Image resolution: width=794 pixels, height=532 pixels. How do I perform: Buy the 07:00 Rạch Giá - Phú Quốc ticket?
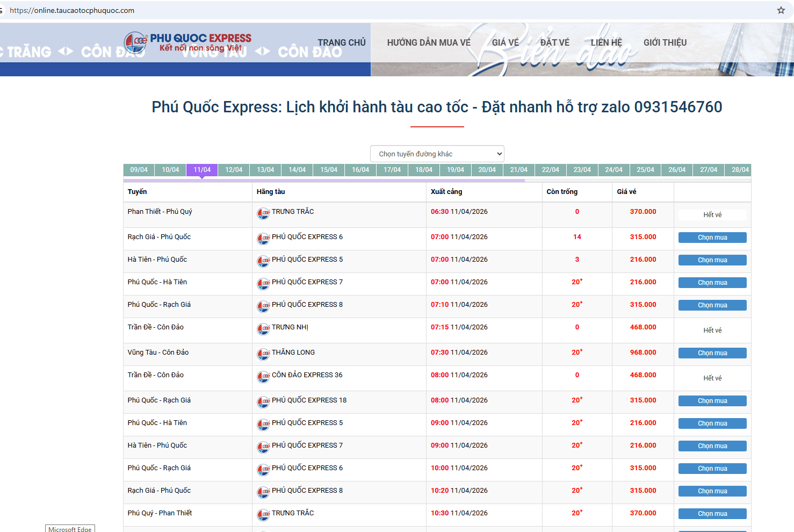712,238
